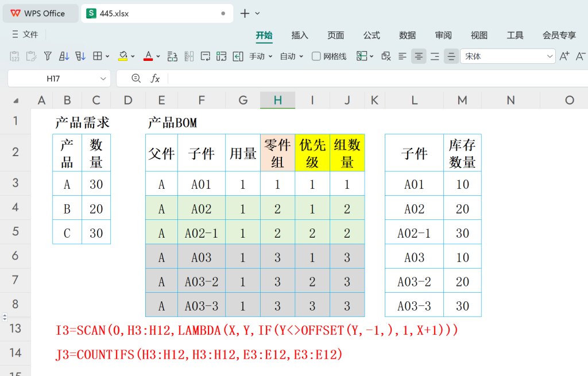Click the zoom magnifier in formula bar
588x376 pixels.
[x=136, y=78]
